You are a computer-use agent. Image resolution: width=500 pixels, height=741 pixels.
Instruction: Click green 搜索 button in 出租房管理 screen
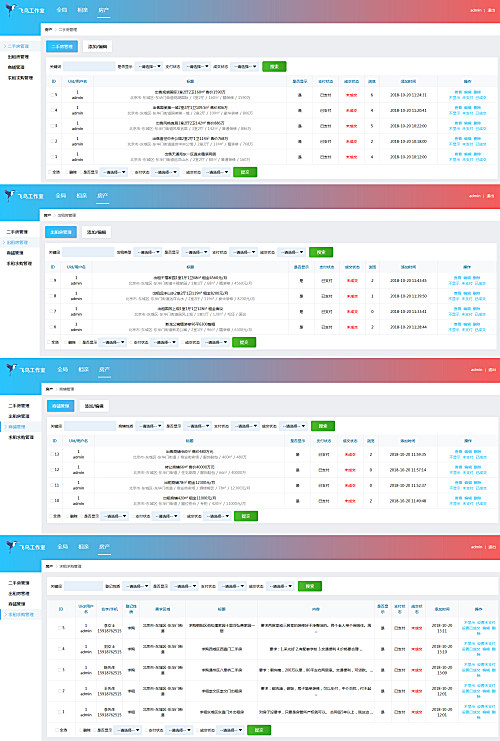click(321, 252)
